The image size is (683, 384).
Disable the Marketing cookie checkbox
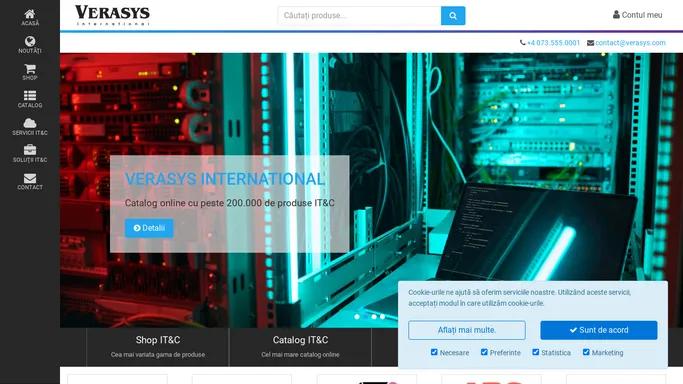[x=586, y=352]
